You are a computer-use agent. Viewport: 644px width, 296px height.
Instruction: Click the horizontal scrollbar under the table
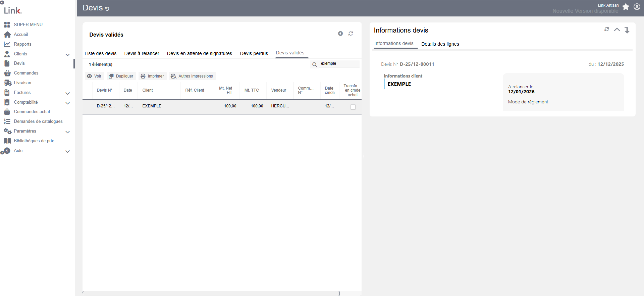[211, 293]
